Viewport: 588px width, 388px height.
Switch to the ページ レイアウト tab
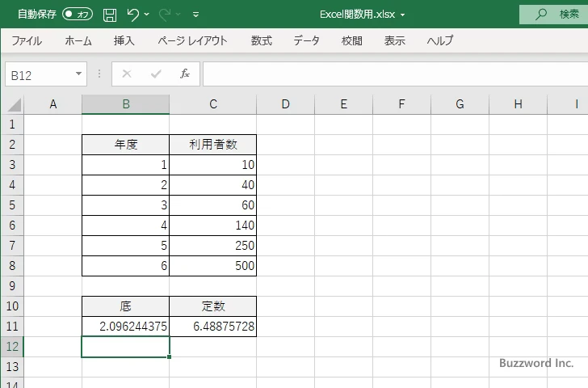click(x=192, y=40)
